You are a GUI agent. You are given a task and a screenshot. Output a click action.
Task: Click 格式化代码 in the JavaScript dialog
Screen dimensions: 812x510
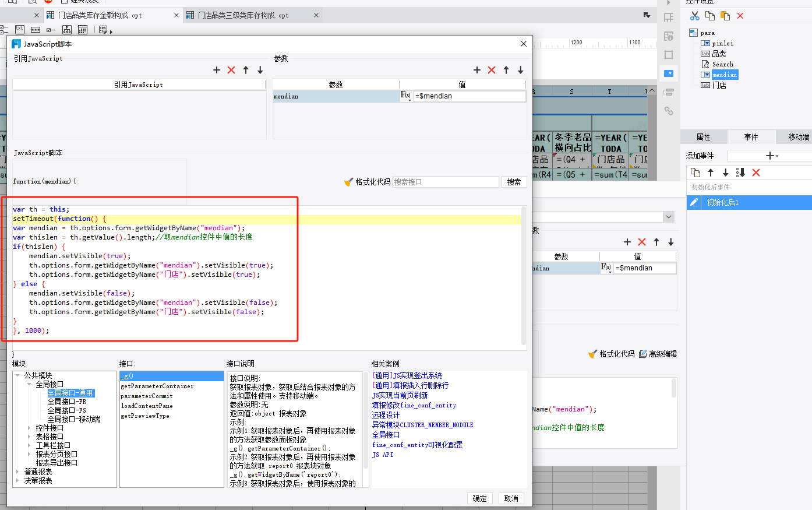[x=368, y=182]
